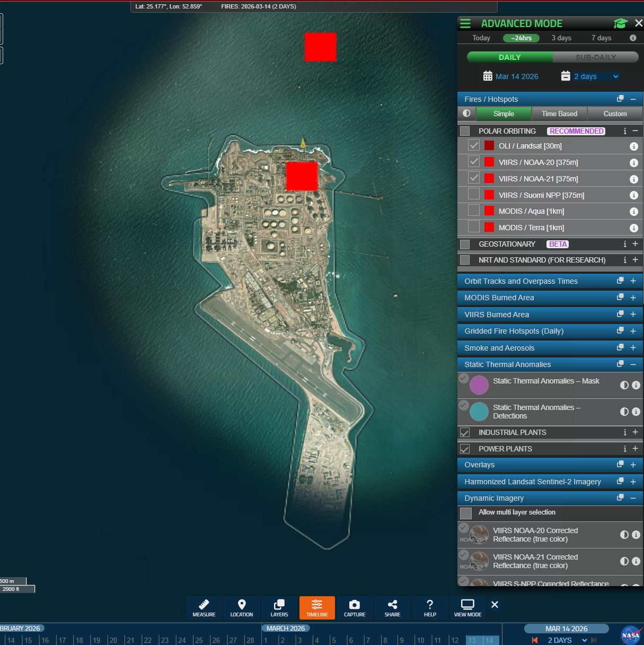Open the Capture camera tool

pyautogui.click(x=355, y=608)
